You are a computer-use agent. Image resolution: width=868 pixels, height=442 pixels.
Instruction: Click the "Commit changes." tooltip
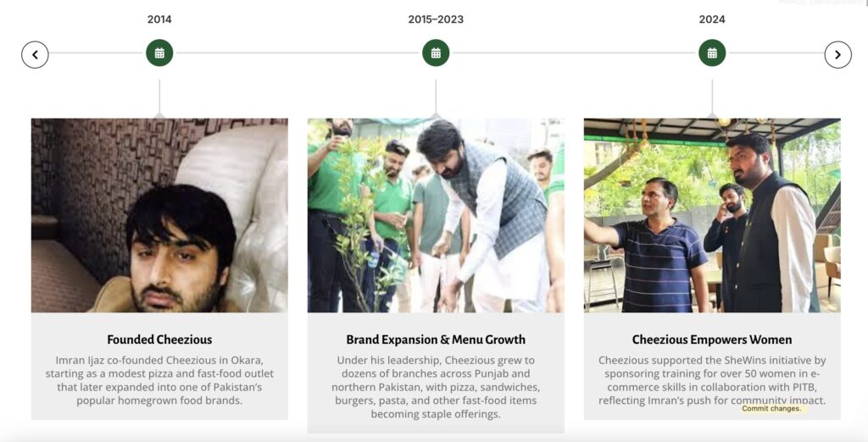click(771, 409)
